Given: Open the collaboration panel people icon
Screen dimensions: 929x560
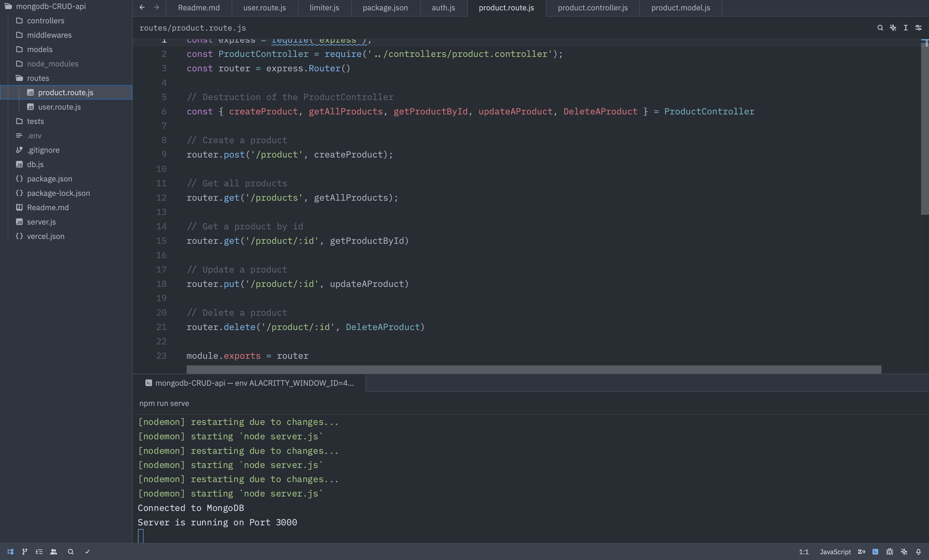Looking at the screenshot, I should coord(54,551).
